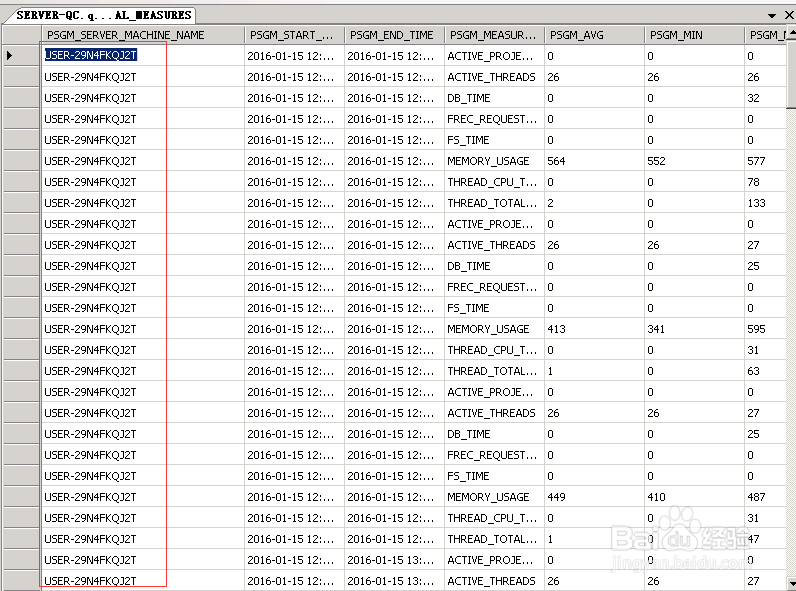Select the cell showing 63
Screen dimensions: 796x591
pos(766,371)
